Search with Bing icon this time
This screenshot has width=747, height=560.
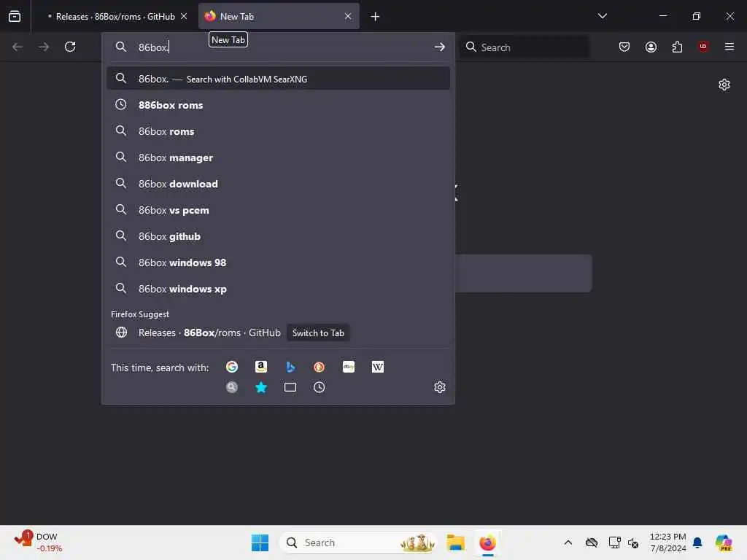click(290, 367)
